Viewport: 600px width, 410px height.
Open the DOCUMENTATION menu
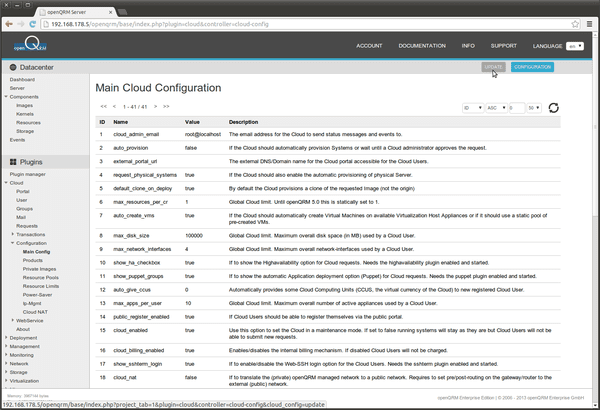click(422, 46)
